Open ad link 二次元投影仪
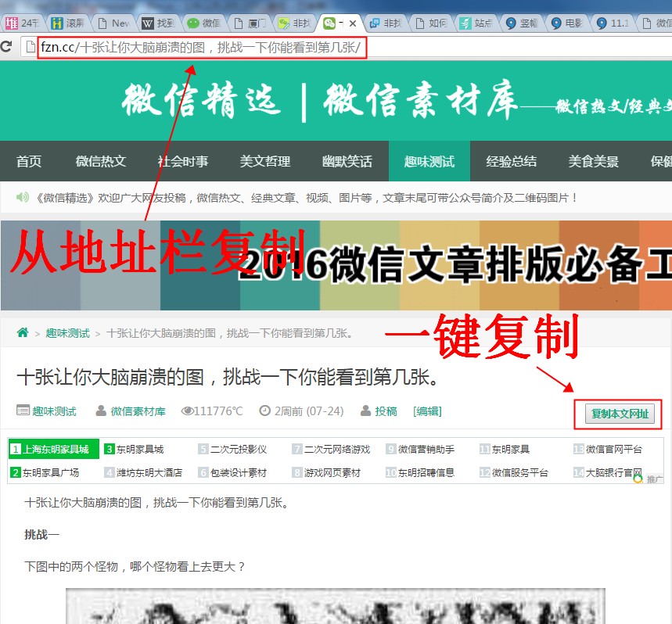This screenshot has height=624, width=672. [x=239, y=450]
